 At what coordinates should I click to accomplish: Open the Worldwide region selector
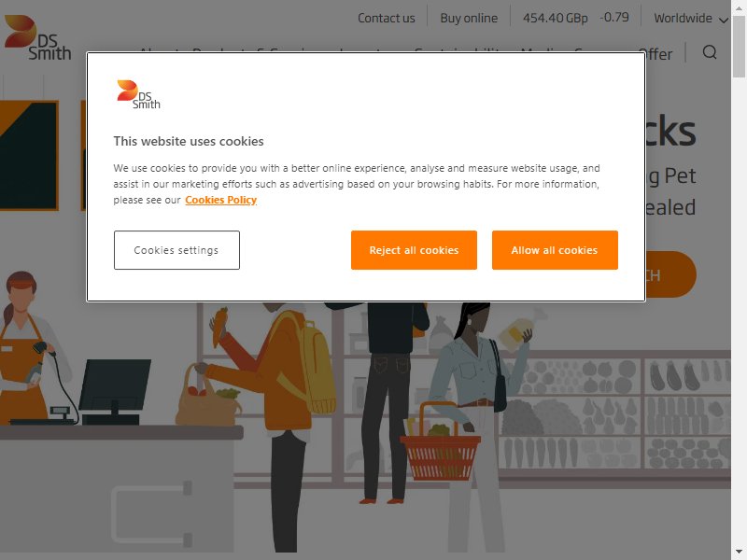coord(690,18)
